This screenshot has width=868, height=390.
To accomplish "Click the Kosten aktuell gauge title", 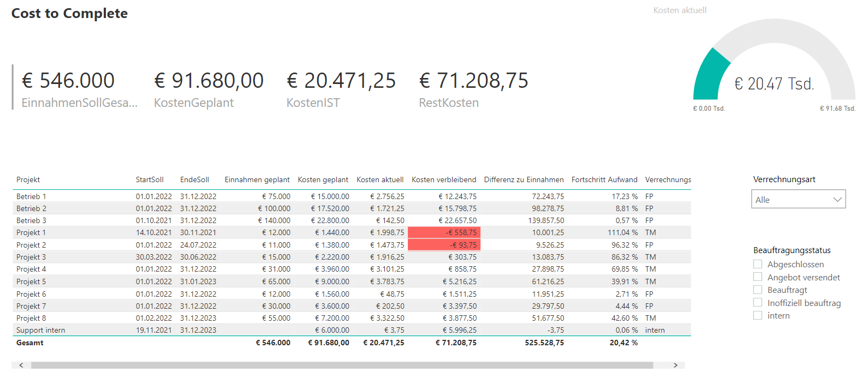I will (x=680, y=10).
